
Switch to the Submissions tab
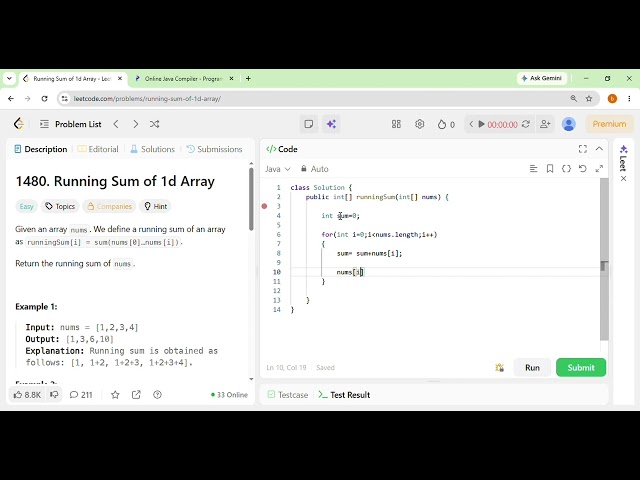pos(214,149)
